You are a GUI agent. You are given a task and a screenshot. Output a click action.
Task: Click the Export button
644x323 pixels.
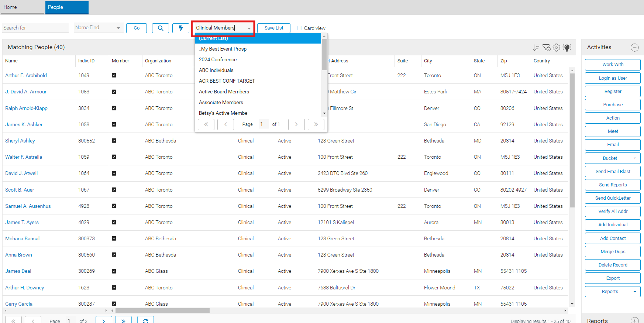tap(613, 278)
